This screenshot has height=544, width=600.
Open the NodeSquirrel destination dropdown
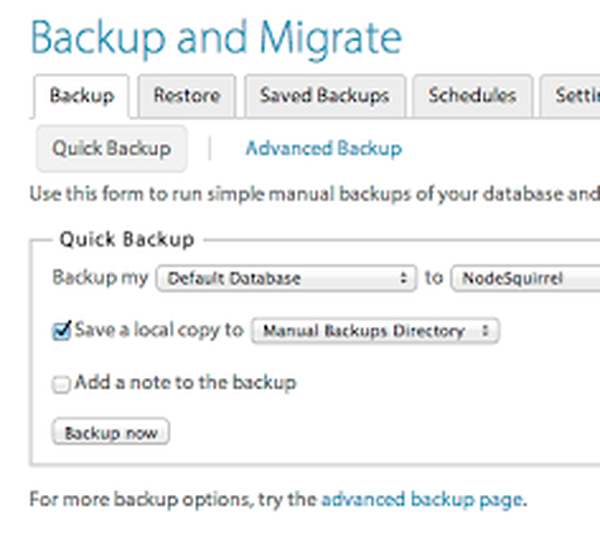tap(525, 278)
